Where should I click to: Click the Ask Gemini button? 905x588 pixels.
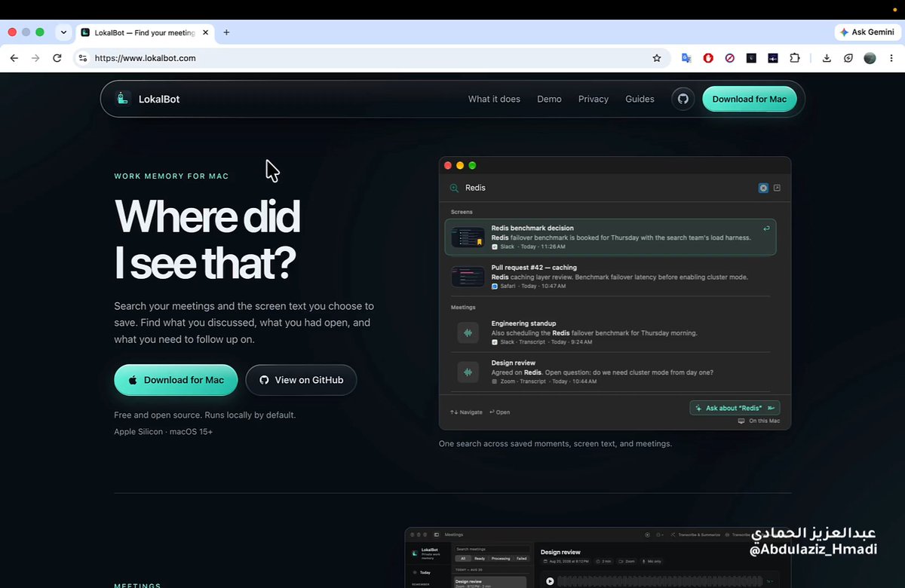tap(867, 32)
